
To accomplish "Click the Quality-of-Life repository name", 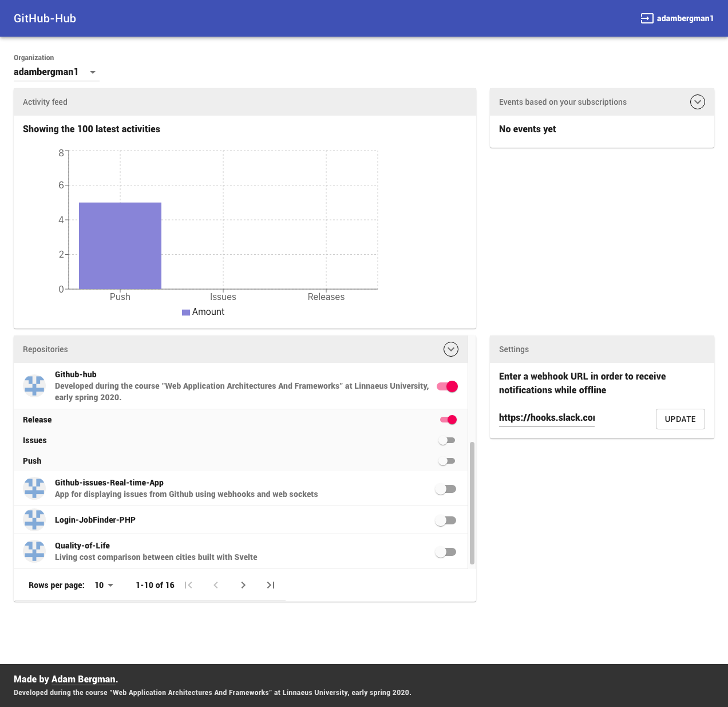I will point(82,546).
